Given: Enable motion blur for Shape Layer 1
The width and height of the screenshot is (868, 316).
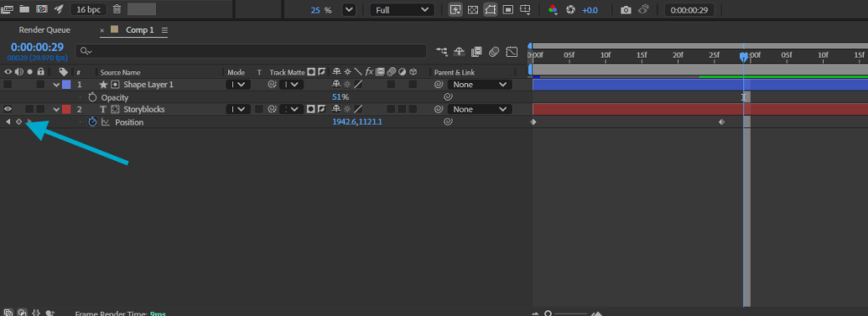Looking at the screenshot, I should point(392,85).
